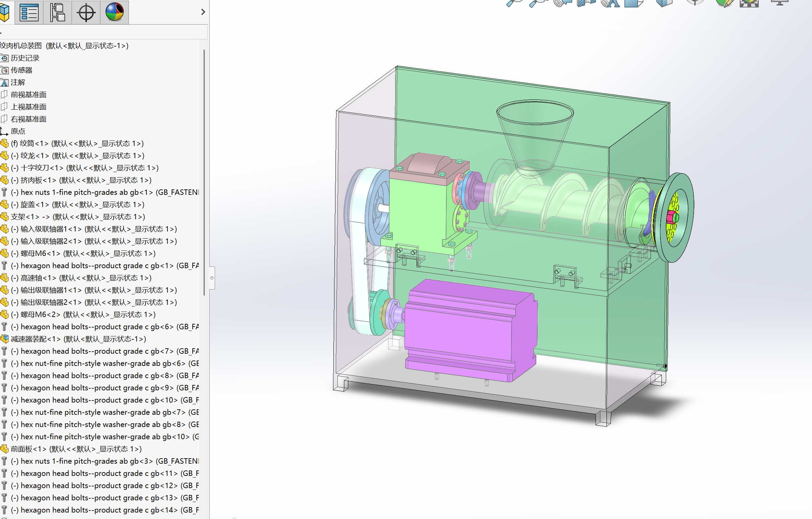Switch to the DimXpertManager crosshair tab

86,13
